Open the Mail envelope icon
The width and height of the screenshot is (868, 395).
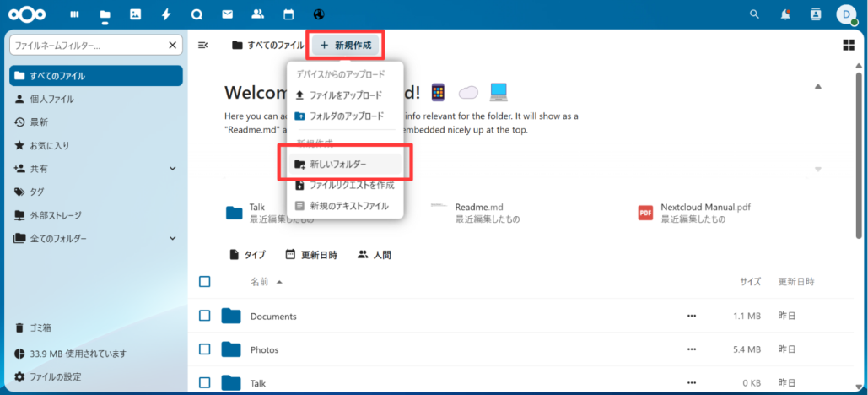[x=227, y=14]
